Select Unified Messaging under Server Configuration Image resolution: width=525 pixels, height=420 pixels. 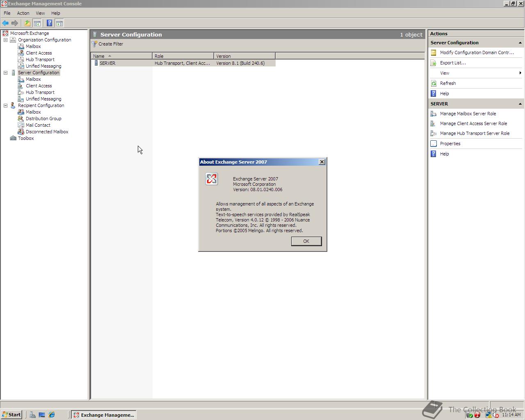point(43,99)
